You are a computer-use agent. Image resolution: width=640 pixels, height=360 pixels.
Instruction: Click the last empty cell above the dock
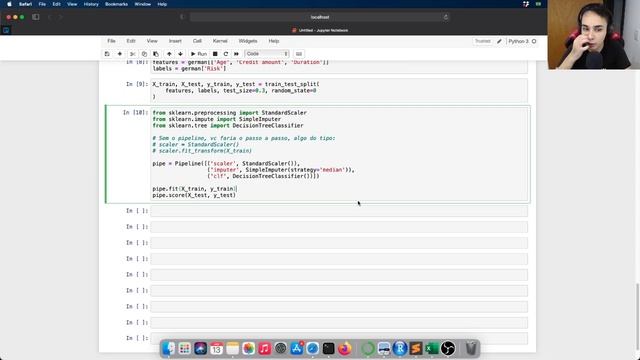[339, 338]
